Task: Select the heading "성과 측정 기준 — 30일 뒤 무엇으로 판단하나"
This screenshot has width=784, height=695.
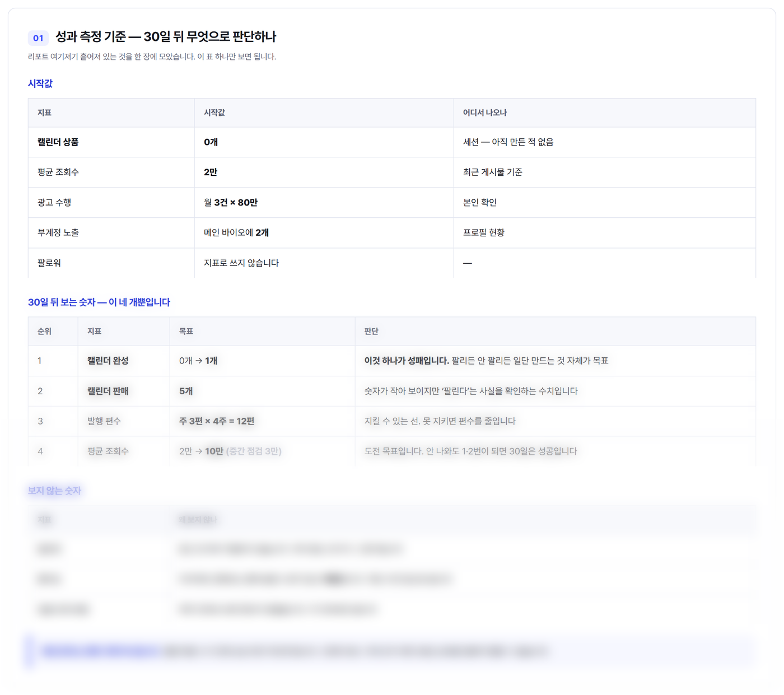Action: tap(166, 37)
